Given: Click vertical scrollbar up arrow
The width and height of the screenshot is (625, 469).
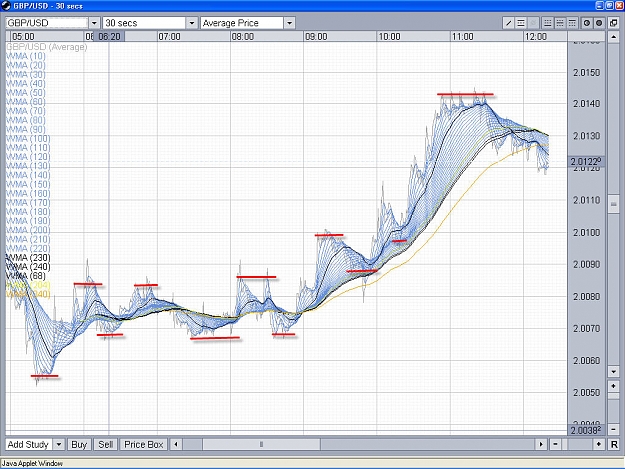Looking at the screenshot, I should click(x=613, y=37).
